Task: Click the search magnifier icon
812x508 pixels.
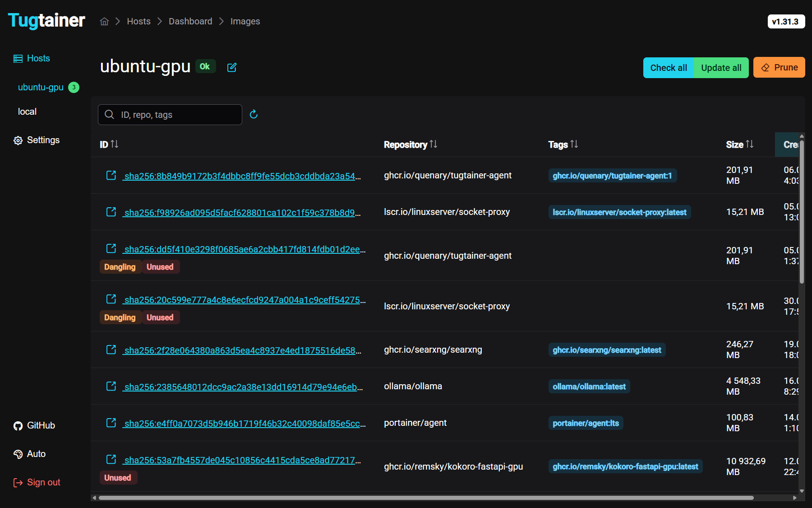Action: point(109,114)
